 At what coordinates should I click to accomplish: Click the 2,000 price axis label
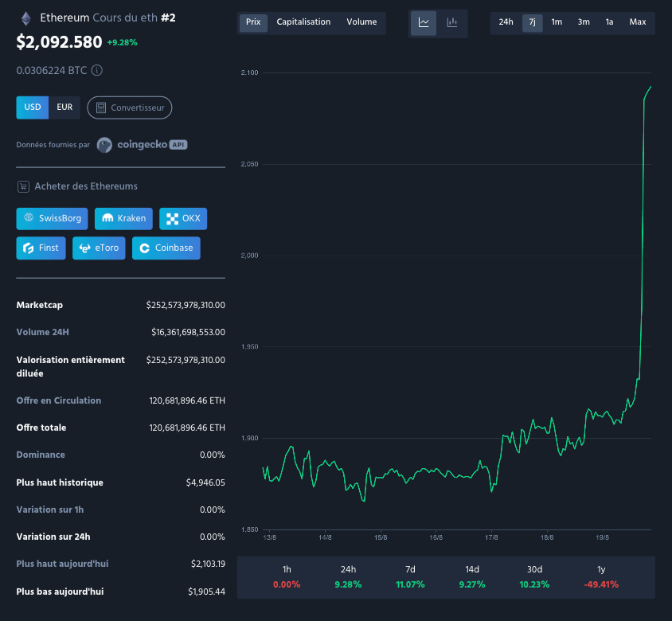coord(249,256)
